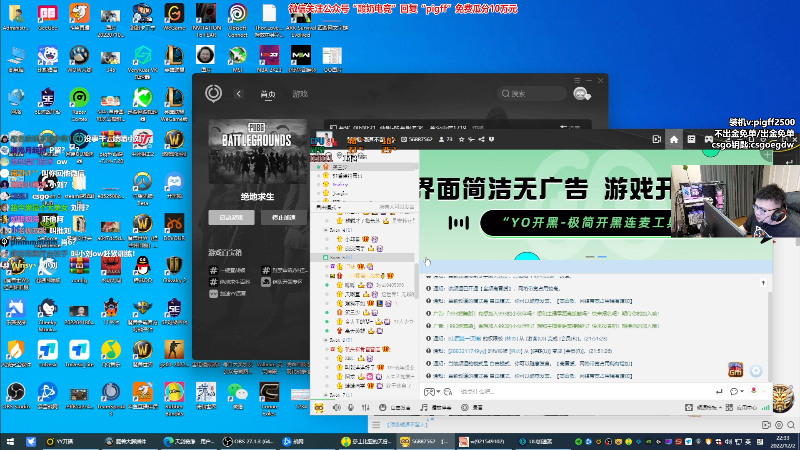800x450 pixels.
Task: Switch to 首页 tab in launcher
Action: (268, 94)
